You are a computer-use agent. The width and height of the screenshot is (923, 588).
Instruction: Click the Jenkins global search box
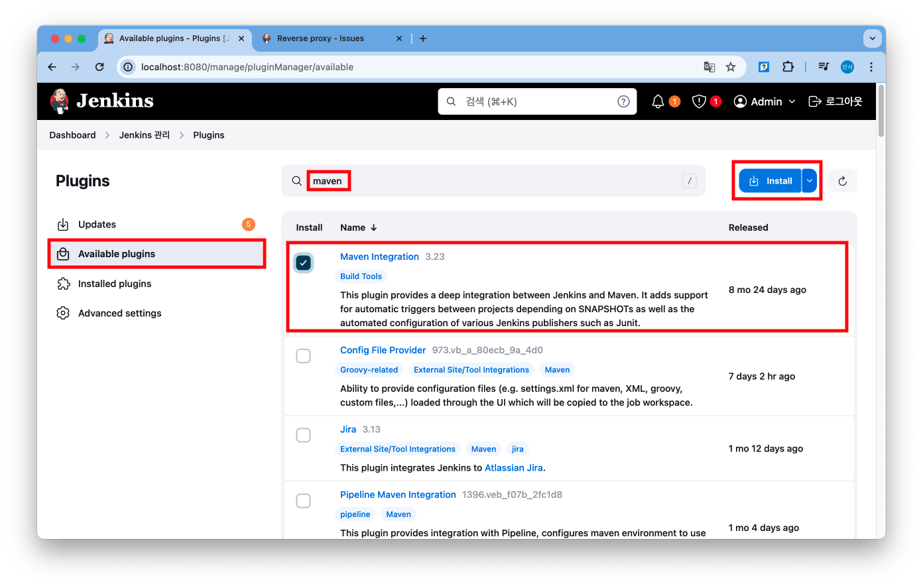point(537,101)
